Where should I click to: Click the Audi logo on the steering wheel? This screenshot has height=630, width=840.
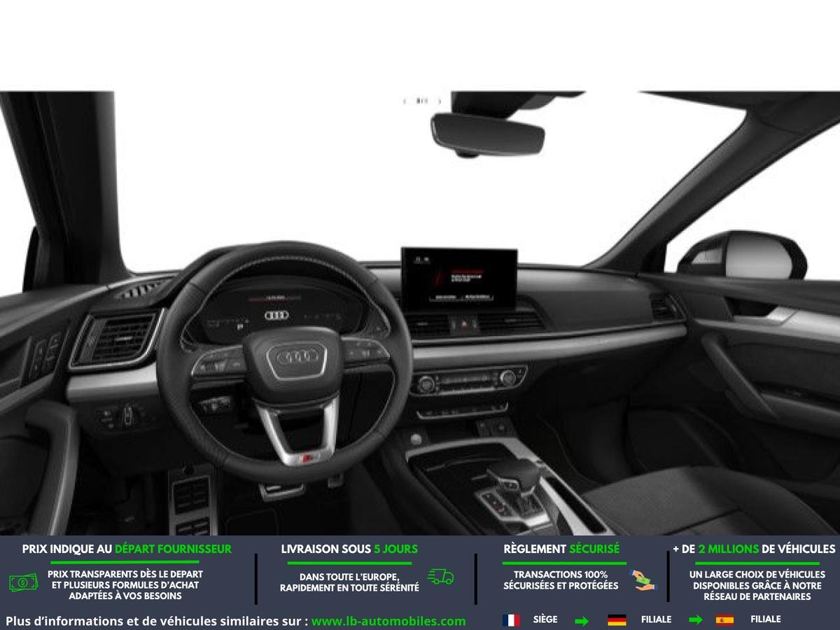(297, 357)
